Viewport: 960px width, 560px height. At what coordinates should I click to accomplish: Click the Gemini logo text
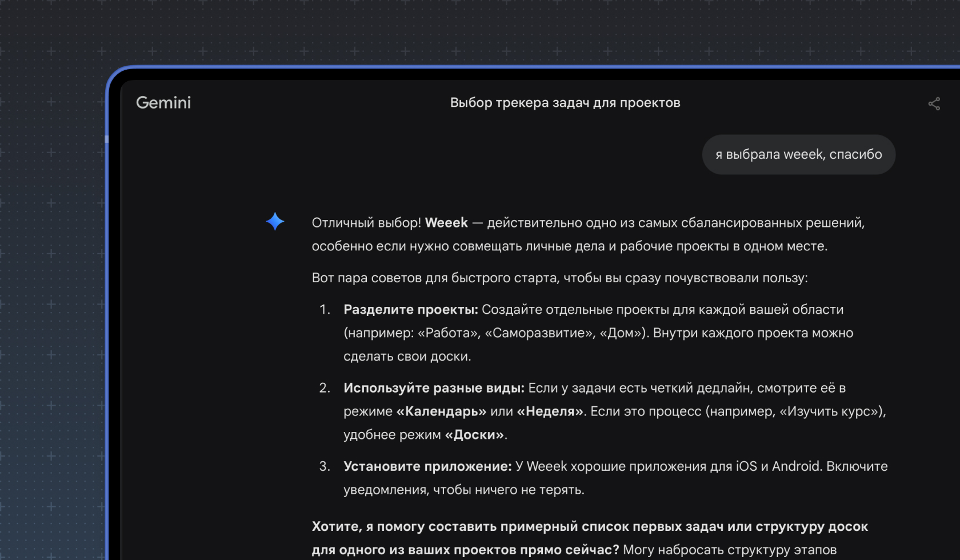163,103
